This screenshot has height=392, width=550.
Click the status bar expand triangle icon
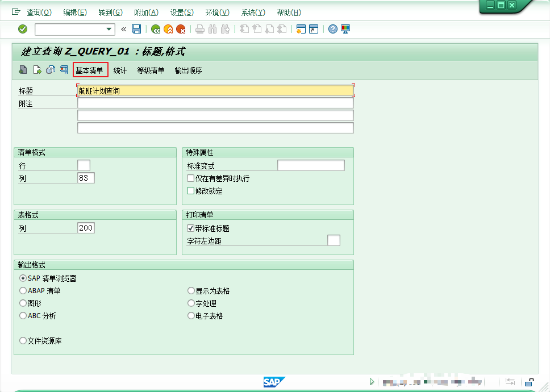[x=372, y=381]
